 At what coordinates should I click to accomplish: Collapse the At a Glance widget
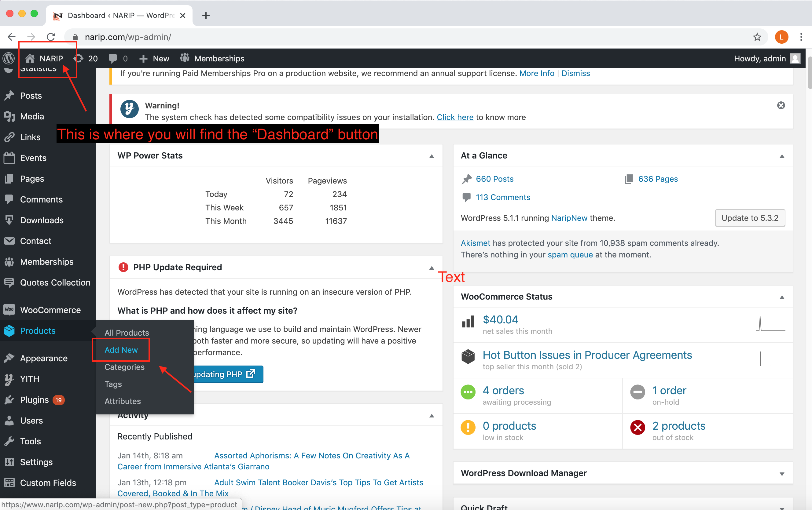pos(782,156)
